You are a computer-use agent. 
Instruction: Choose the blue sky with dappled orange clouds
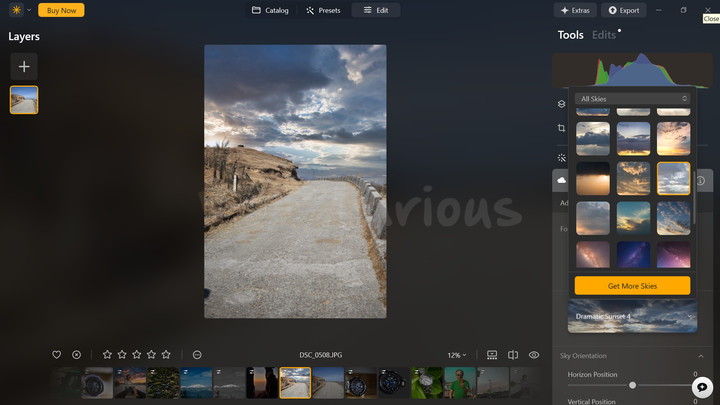pos(673,218)
